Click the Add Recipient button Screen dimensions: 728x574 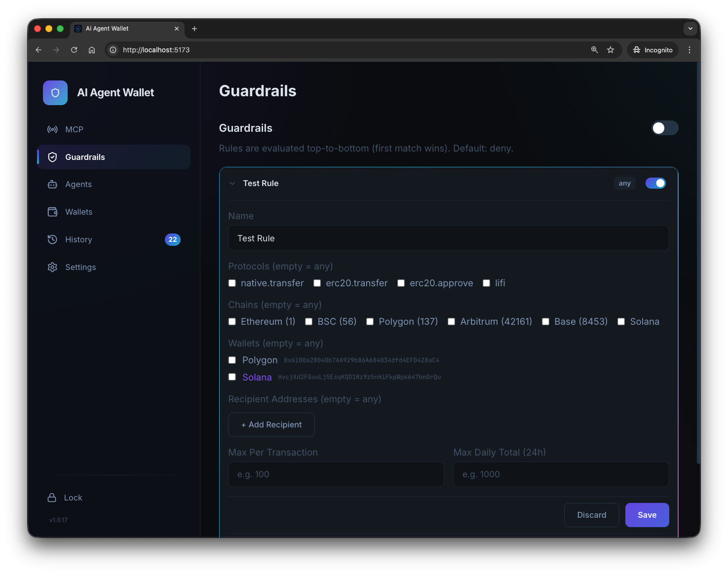271,424
